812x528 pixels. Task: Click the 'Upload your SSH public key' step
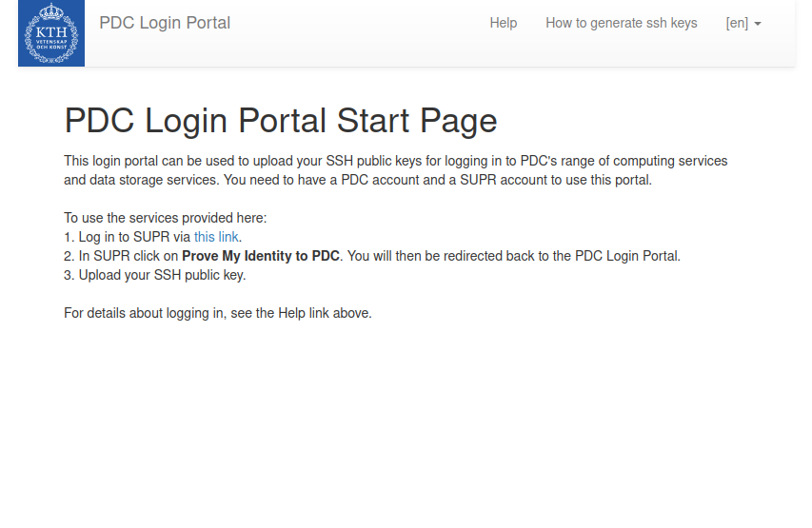coord(162,275)
